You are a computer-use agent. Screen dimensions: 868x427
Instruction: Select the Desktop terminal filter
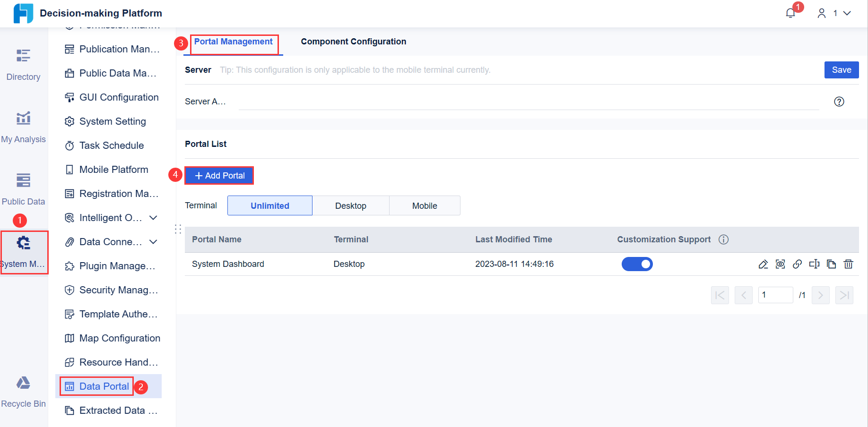point(351,205)
